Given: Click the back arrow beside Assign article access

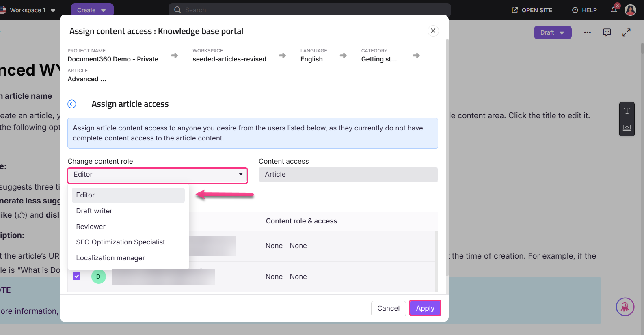Looking at the screenshot, I should point(72,104).
